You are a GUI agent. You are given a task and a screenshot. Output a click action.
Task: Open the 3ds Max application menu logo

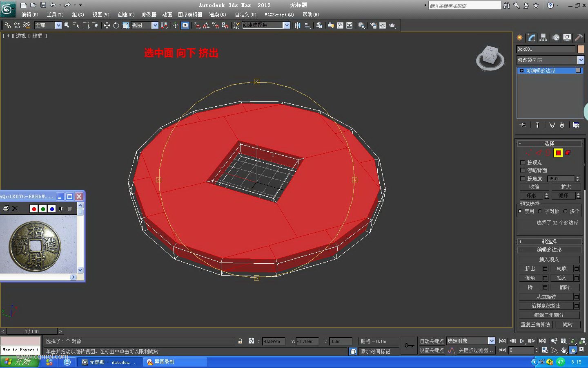pyautogui.click(x=8, y=9)
